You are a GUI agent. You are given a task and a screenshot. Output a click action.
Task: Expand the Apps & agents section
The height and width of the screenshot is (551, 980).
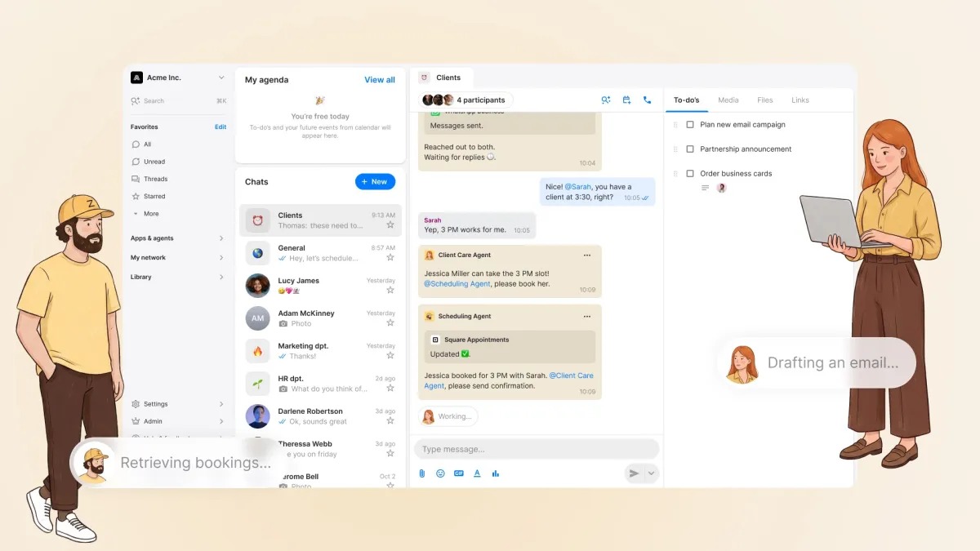(x=178, y=238)
